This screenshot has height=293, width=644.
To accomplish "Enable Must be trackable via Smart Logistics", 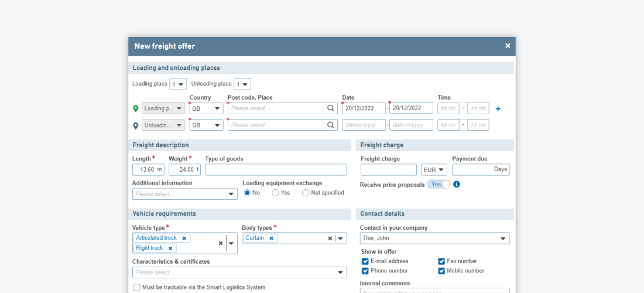I will (136, 288).
